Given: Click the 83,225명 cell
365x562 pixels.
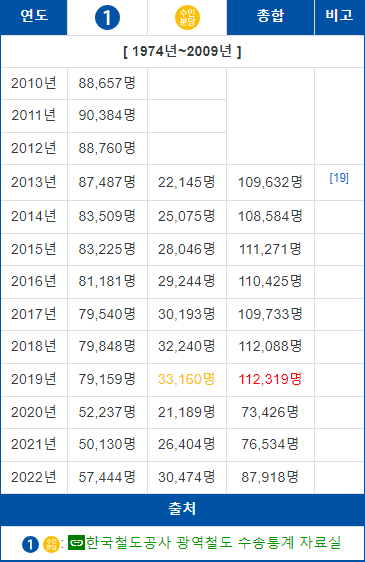Looking at the screenshot, I should pyautogui.click(x=107, y=249).
